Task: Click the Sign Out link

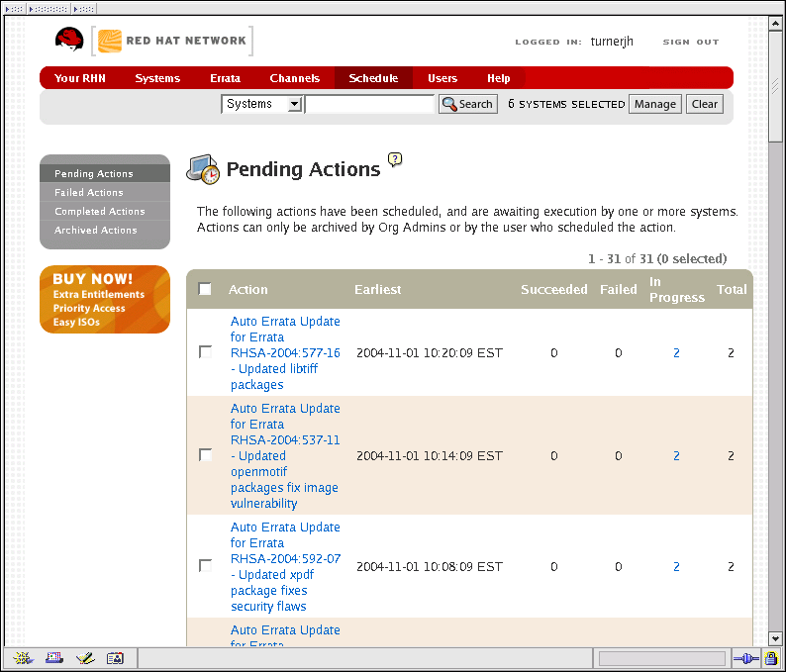Action: coord(691,43)
